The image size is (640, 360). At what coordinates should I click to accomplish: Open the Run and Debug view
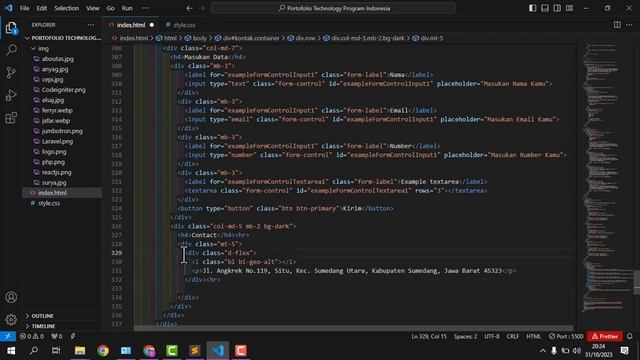point(11,95)
